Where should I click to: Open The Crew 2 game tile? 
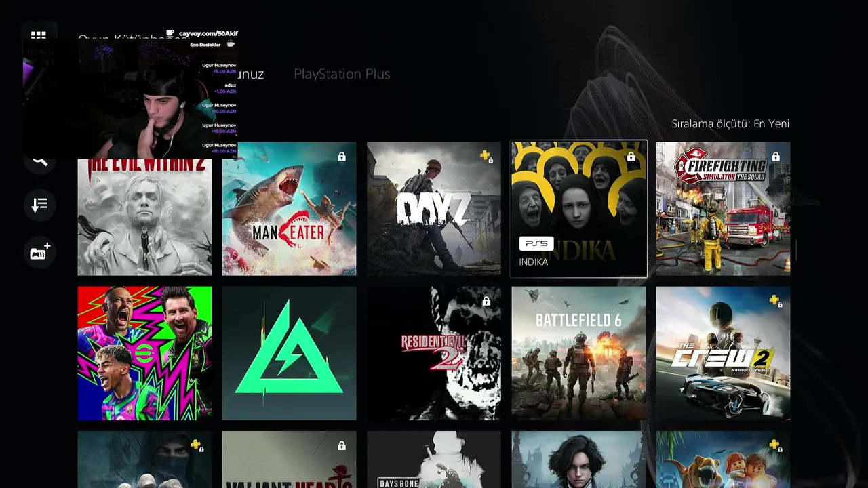[723, 353]
